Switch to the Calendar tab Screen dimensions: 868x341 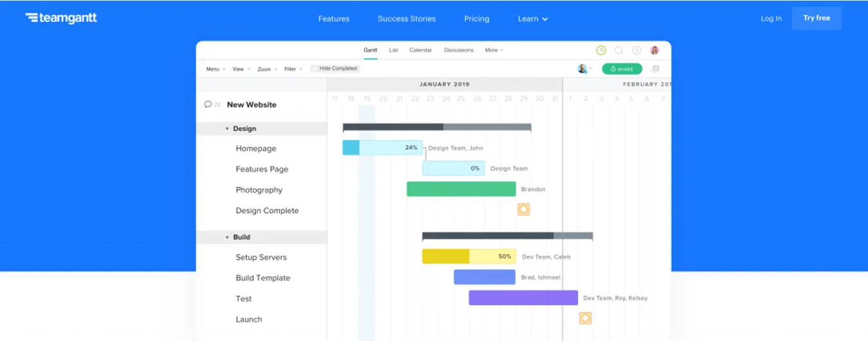coord(420,50)
